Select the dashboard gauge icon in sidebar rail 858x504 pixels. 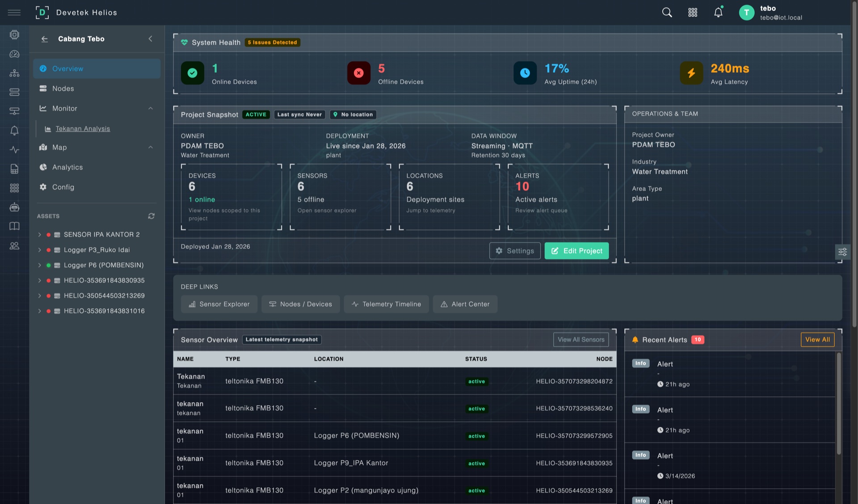click(14, 54)
